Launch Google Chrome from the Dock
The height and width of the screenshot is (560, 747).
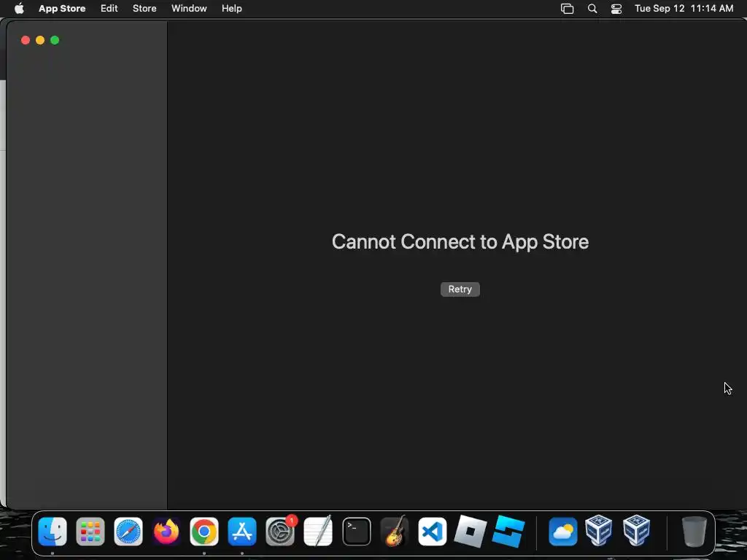(x=204, y=532)
